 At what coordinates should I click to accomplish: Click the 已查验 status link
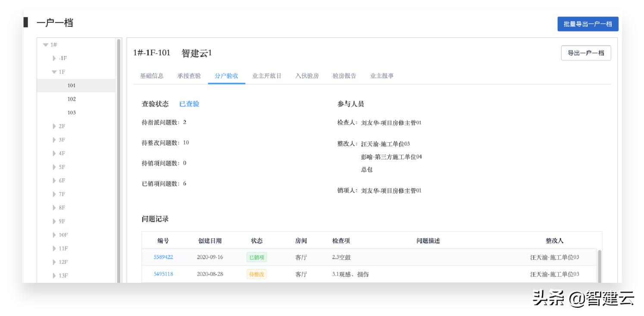[x=189, y=104]
